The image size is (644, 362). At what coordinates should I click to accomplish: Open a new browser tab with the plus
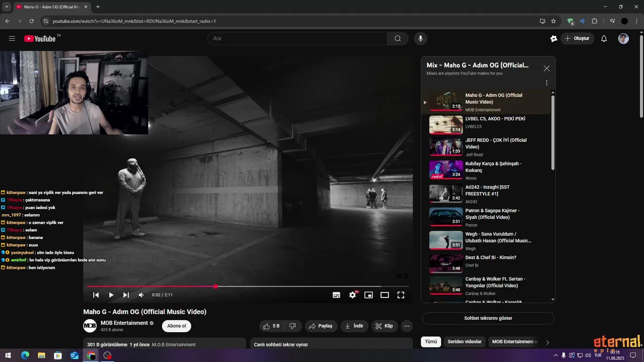pyautogui.click(x=98, y=7)
